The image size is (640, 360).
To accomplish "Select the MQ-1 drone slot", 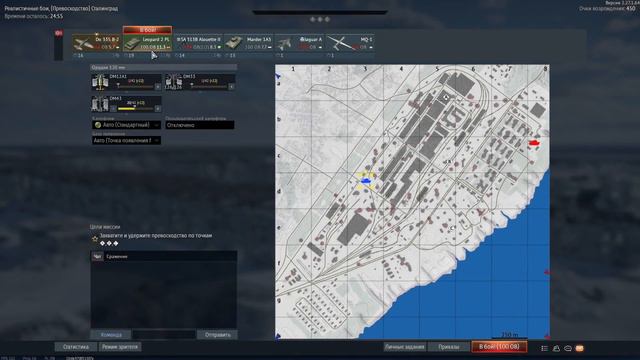I will tap(350, 43).
